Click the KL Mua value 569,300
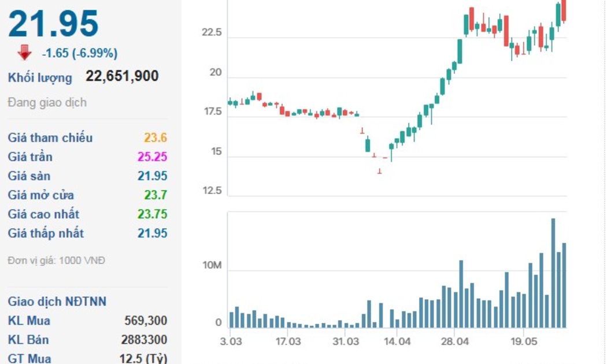 [x=146, y=321]
